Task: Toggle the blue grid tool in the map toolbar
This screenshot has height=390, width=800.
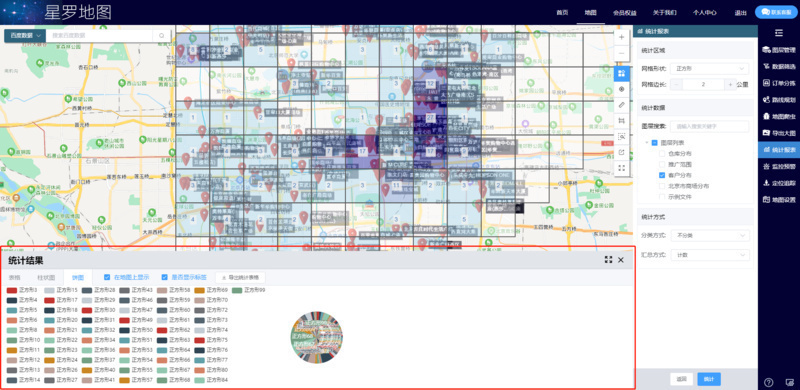Action: point(621,73)
